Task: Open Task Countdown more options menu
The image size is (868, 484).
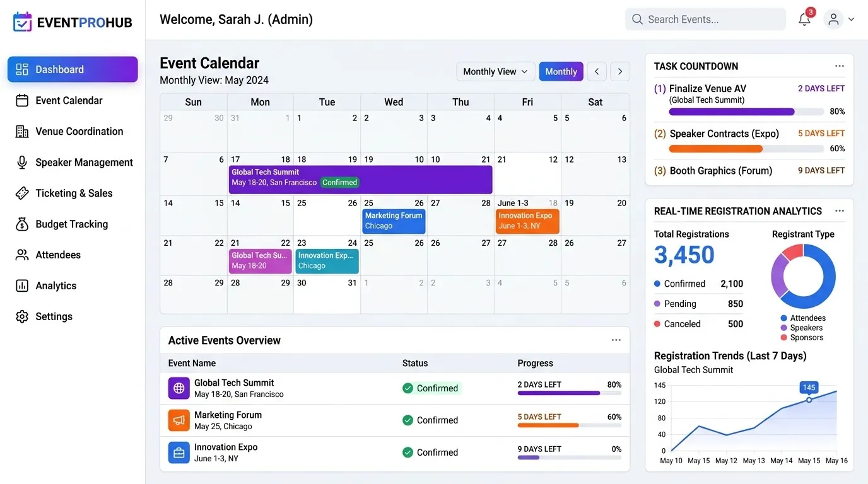Action: pyautogui.click(x=839, y=66)
